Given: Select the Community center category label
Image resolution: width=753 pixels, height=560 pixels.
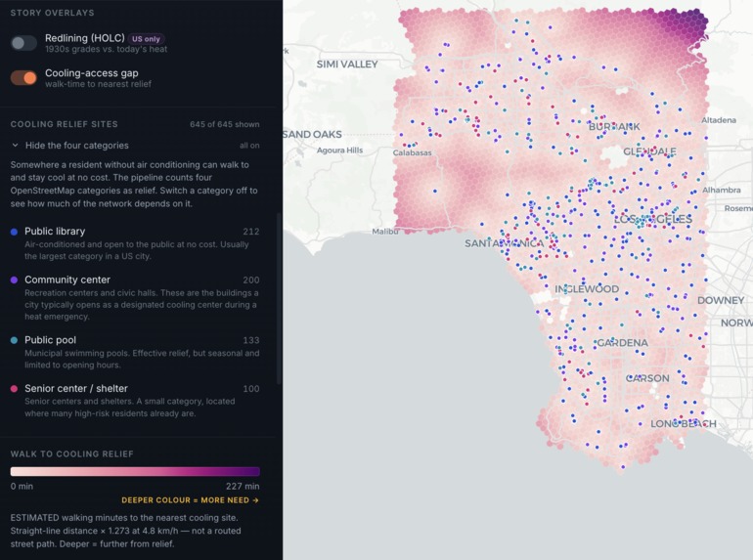Looking at the screenshot, I should tap(67, 280).
